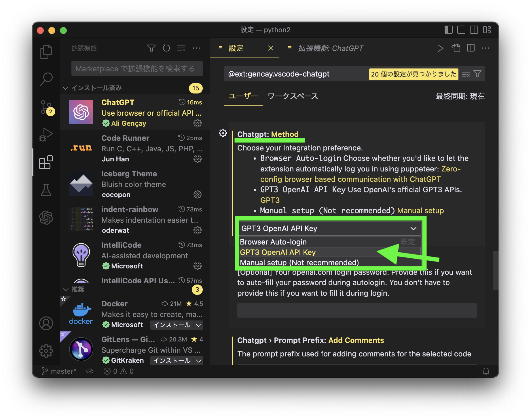Select Manual setup (Not recommended) option

[x=330, y=263]
